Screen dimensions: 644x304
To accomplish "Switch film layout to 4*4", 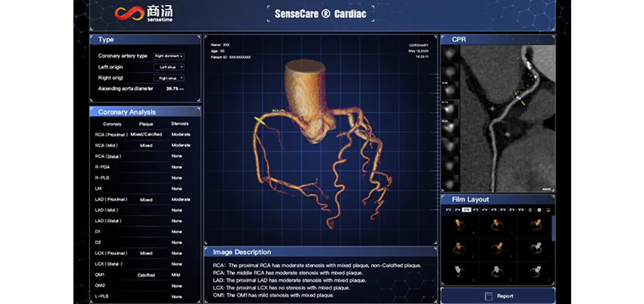I will [484, 210].
